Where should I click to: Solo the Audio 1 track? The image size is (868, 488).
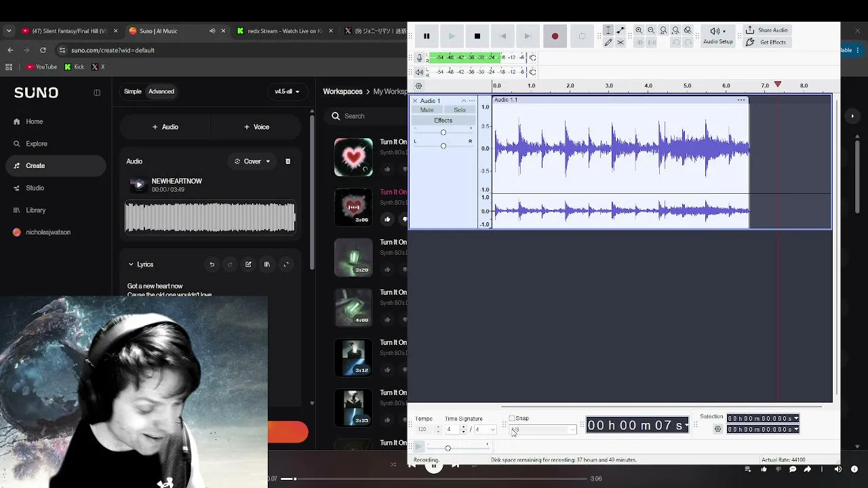[x=460, y=110]
